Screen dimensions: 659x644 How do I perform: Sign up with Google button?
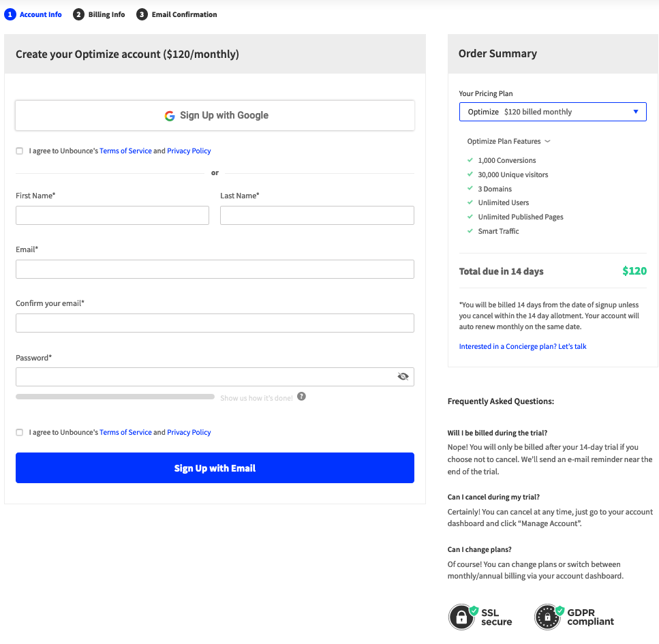click(x=215, y=115)
